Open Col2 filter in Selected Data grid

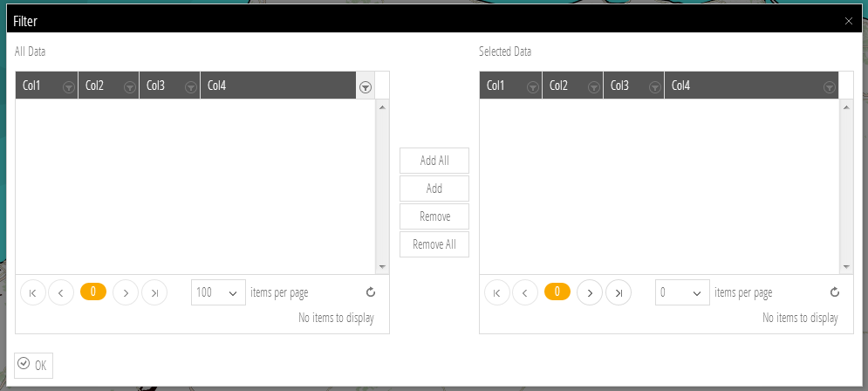coord(594,86)
